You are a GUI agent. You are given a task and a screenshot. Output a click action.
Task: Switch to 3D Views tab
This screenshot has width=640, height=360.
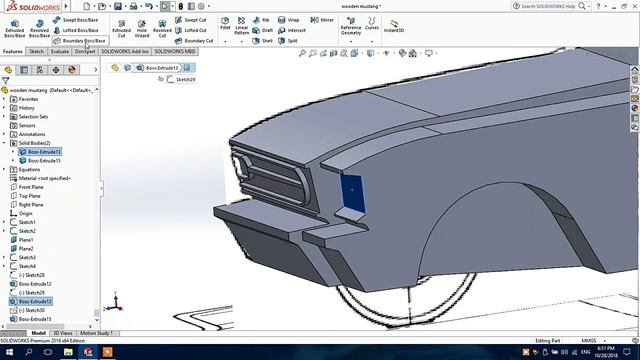coord(63,333)
